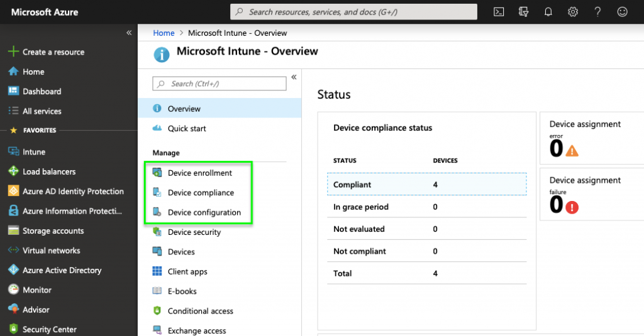Open the portal settings gear
The image size is (644, 336).
point(572,12)
